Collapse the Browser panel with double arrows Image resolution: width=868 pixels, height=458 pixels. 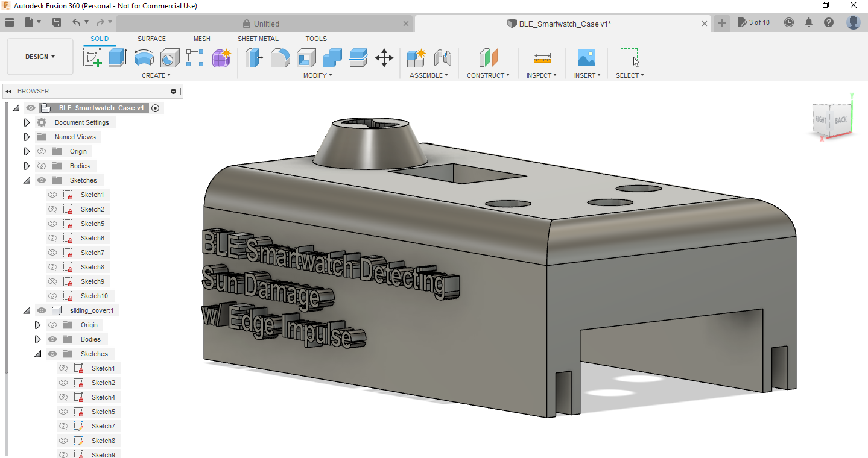[9, 92]
